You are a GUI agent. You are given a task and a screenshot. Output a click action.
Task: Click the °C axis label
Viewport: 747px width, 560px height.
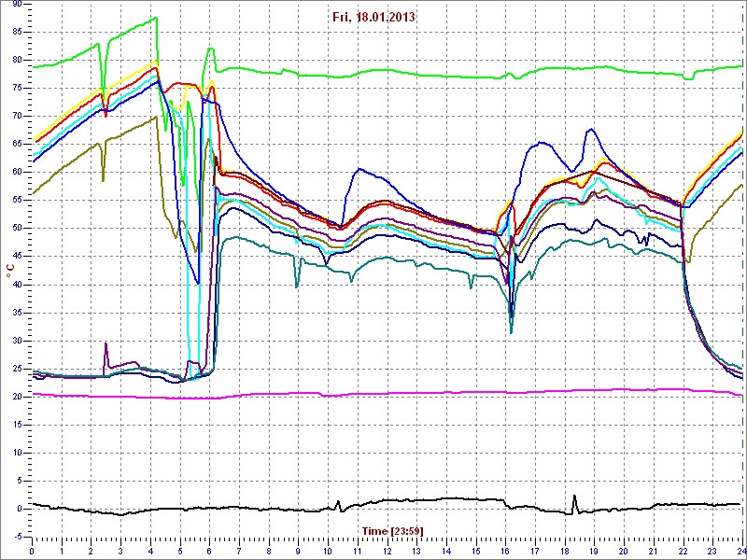point(10,272)
